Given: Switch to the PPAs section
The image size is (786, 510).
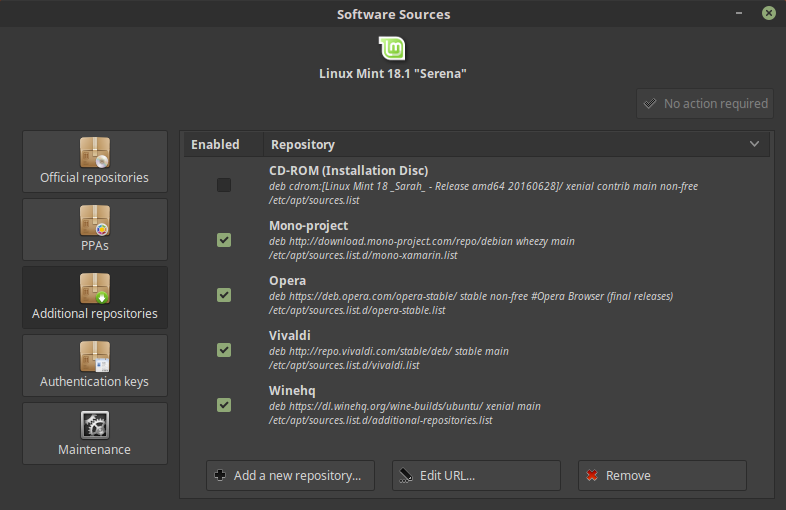Looking at the screenshot, I should [95, 229].
